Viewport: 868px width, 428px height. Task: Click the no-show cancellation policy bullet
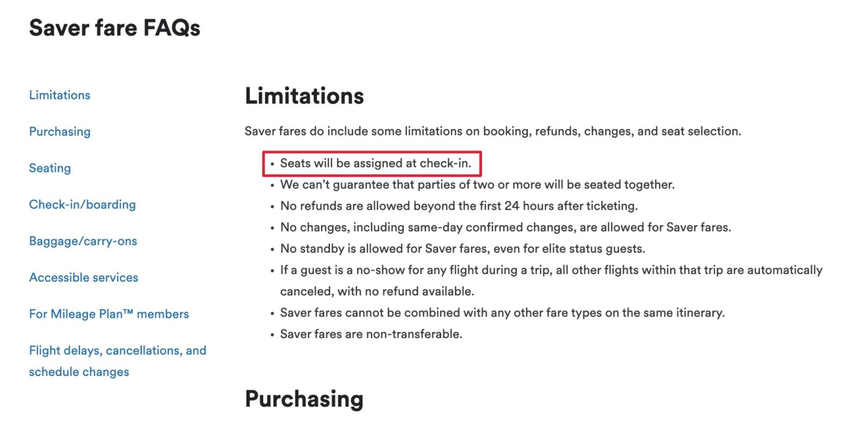point(550,270)
